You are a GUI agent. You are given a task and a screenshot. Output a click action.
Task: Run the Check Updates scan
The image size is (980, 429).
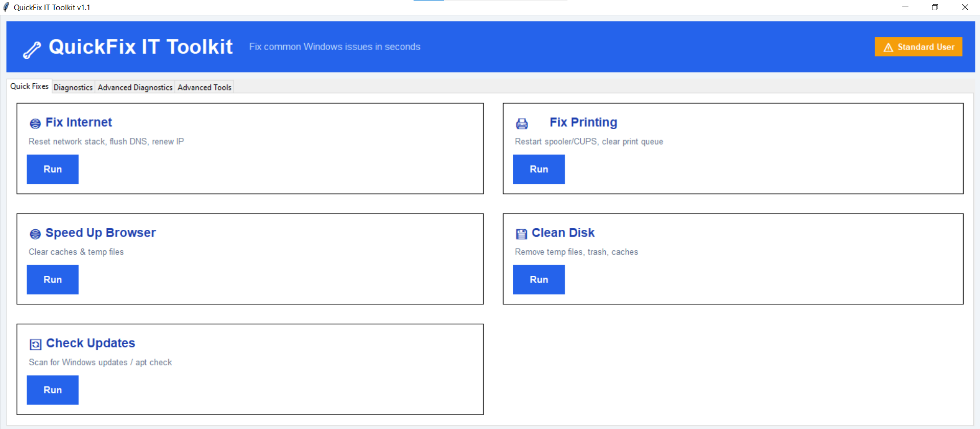click(x=53, y=390)
